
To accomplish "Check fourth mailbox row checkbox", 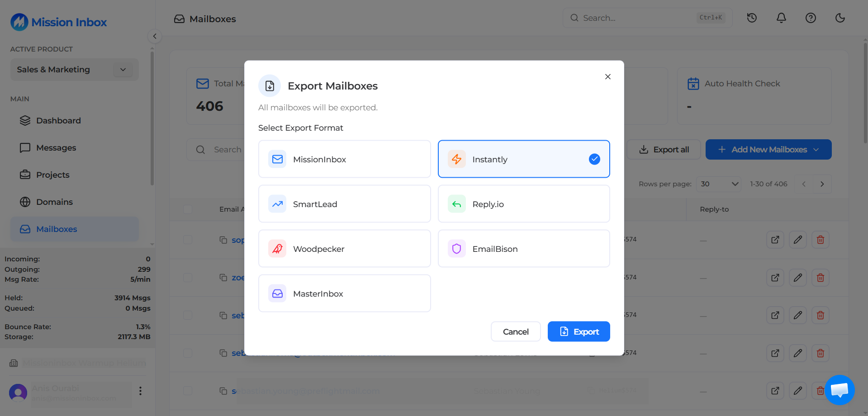I will [188, 353].
